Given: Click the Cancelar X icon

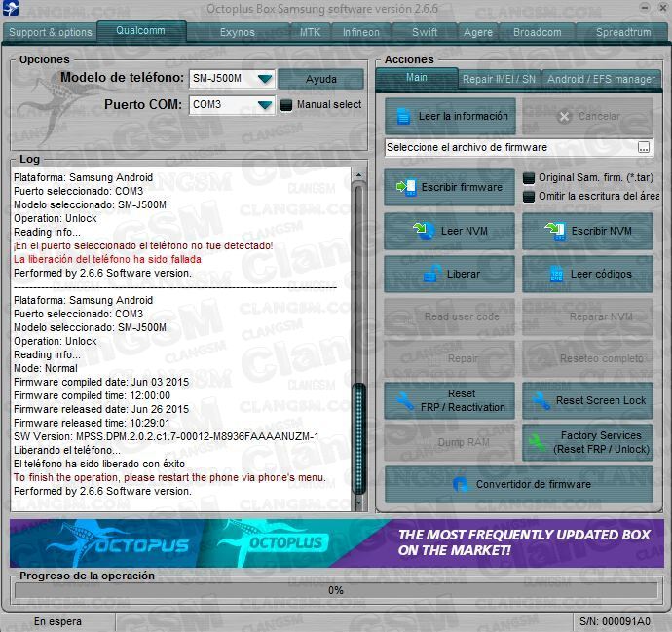Looking at the screenshot, I should tap(565, 116).
